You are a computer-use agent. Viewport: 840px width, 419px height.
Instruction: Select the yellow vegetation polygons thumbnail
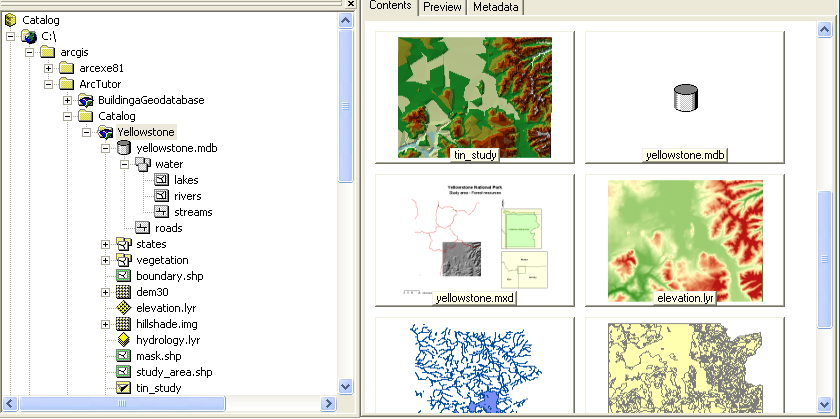(685, 365)
